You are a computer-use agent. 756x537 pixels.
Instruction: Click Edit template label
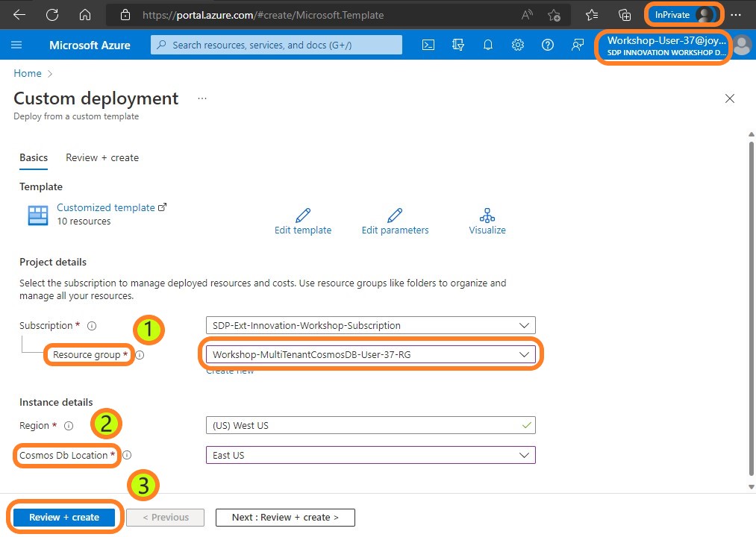click(x=303, y=230)
